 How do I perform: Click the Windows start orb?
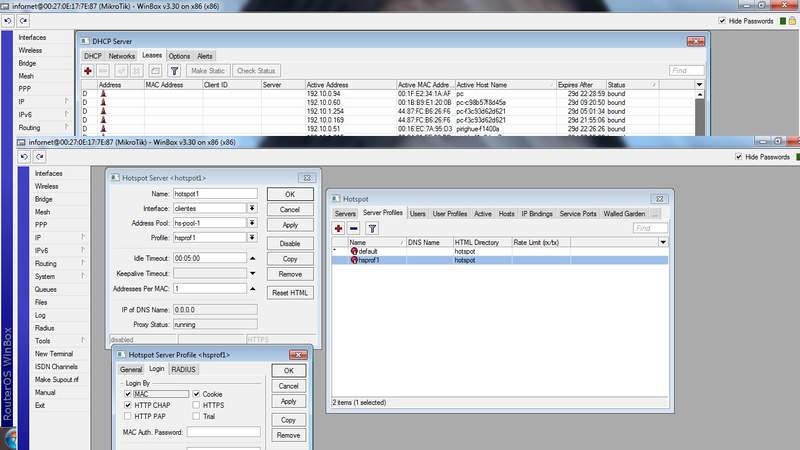point(9,439)
